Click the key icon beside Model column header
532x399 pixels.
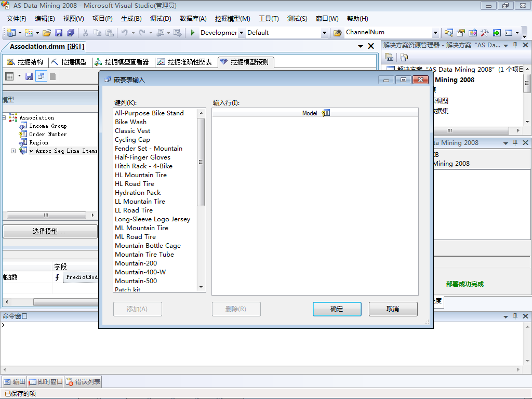pos(326,113)
